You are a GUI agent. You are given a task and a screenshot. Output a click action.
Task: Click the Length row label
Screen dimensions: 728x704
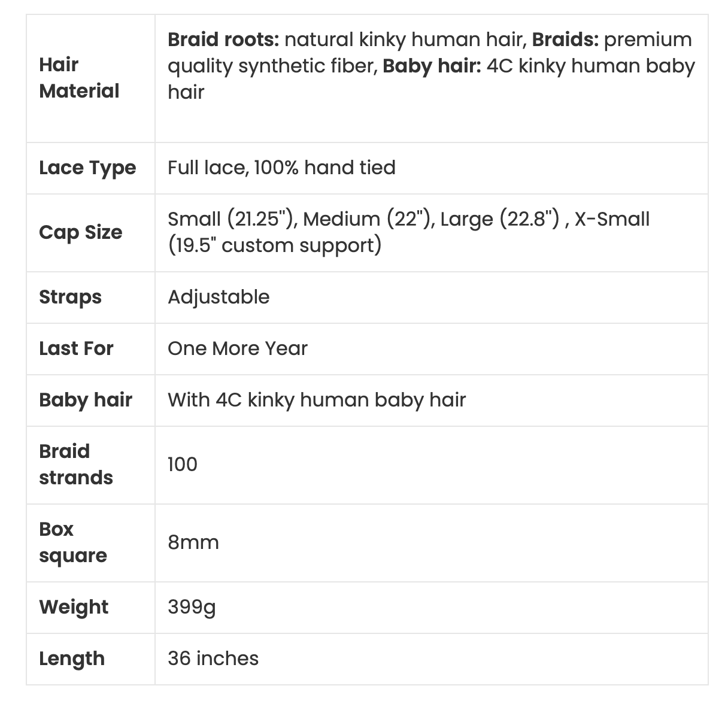pos(72,659)
